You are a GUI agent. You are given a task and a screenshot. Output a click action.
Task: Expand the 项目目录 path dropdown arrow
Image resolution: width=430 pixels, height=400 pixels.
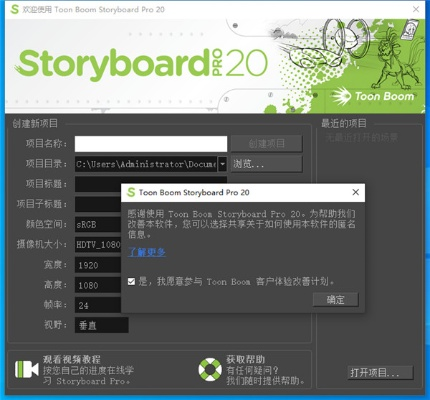click(222, 164)
